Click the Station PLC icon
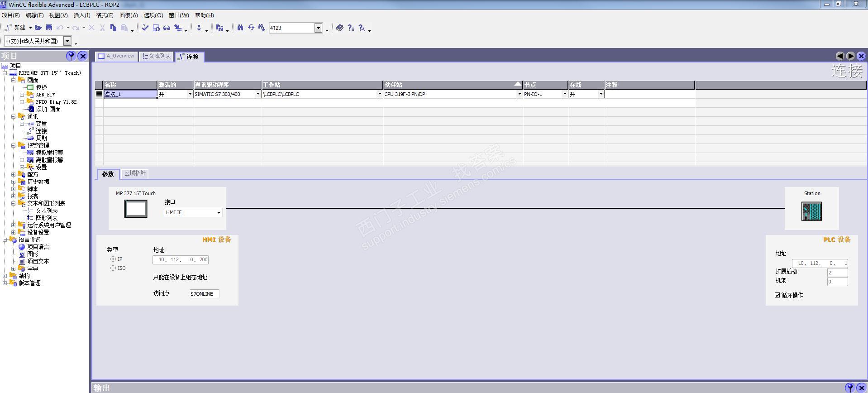The image size is (868, 393). [x=811, y=211]
